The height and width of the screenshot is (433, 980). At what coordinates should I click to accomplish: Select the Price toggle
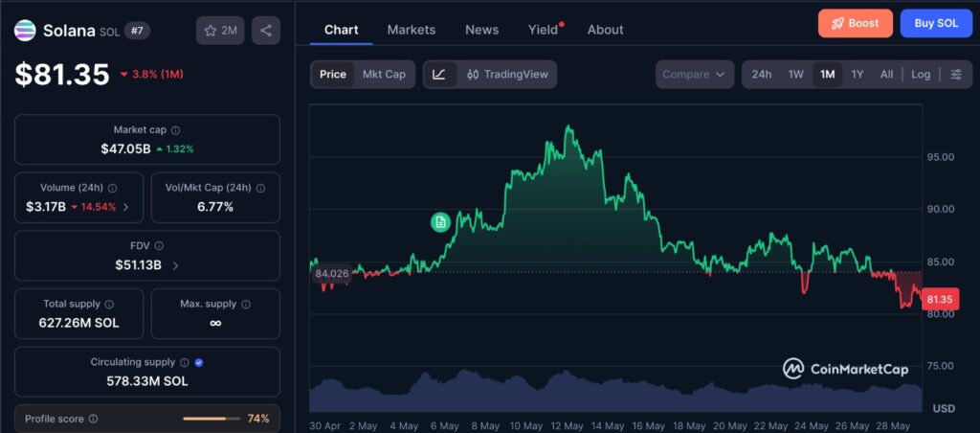[x=332, y=75]
